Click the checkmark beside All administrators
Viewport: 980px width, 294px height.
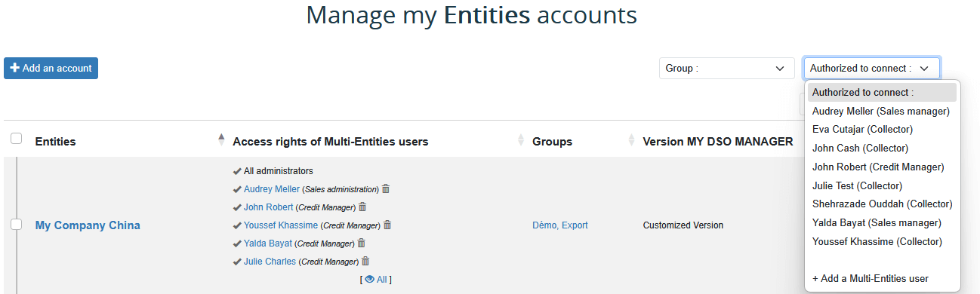[x=237, y=171]
